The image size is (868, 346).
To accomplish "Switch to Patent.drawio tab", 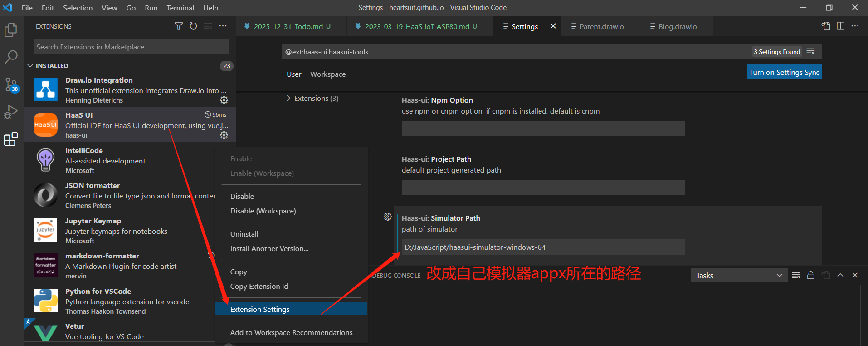I will pos(600,26).
